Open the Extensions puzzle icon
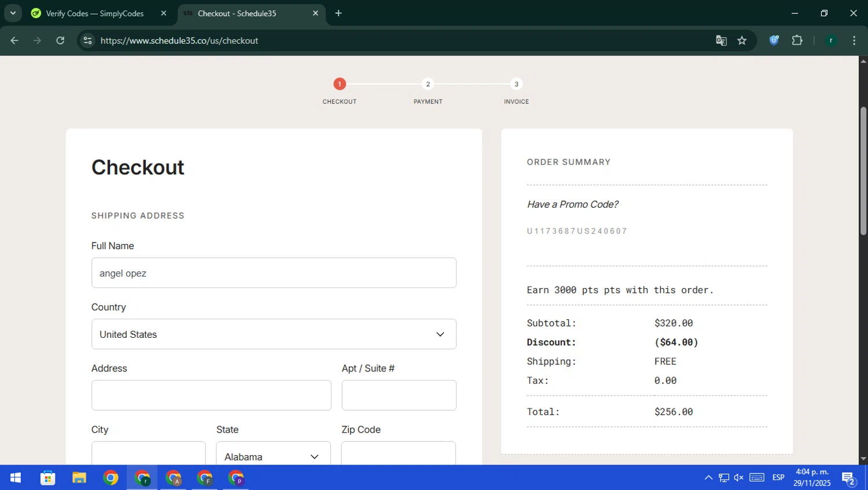The height and width of the screenshot is (490, 868). coord(797,40)
